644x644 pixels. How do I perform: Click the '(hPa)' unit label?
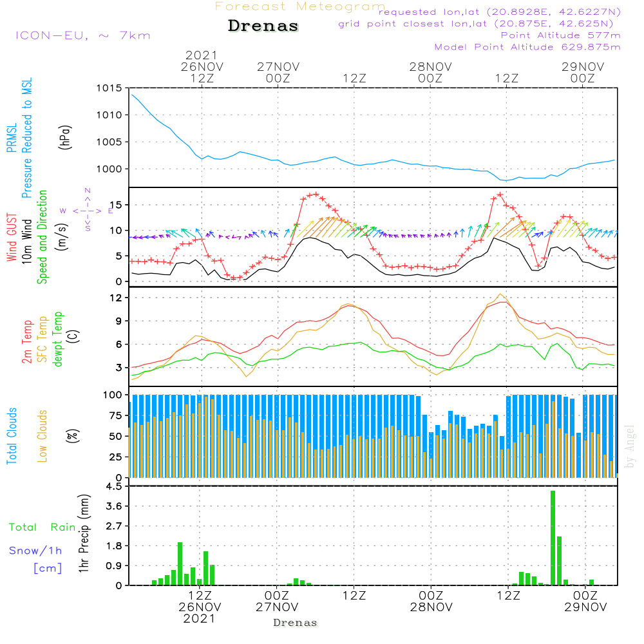[65, 137]
